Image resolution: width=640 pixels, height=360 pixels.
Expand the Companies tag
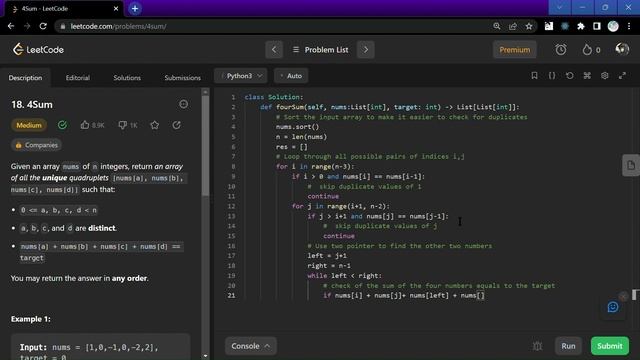click(36, 145)
